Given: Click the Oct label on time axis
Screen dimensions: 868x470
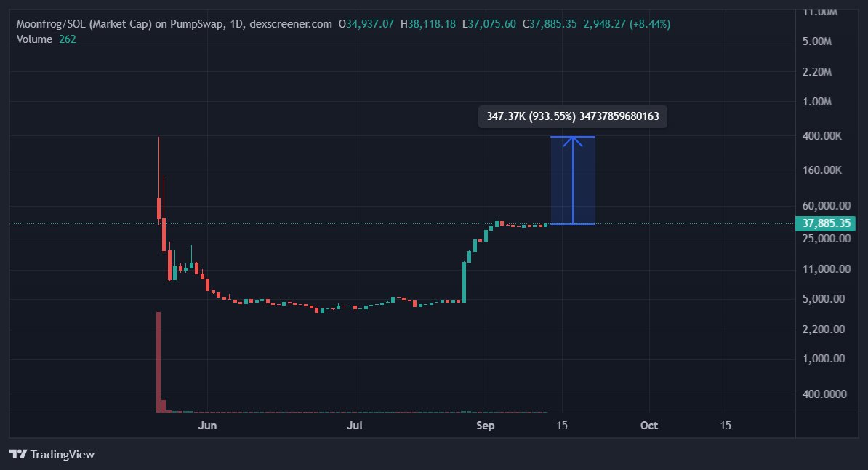Looking at the screenshot, I should tap(648, 426).
